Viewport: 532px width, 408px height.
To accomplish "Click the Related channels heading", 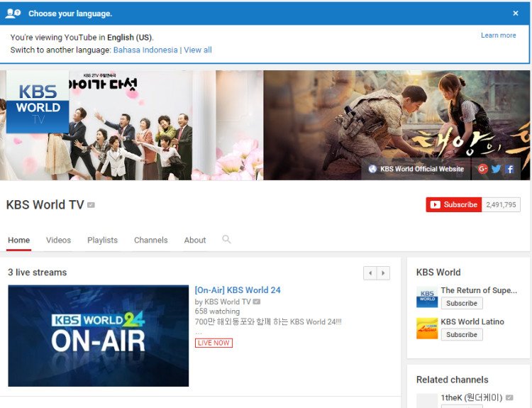I will 453,380.
